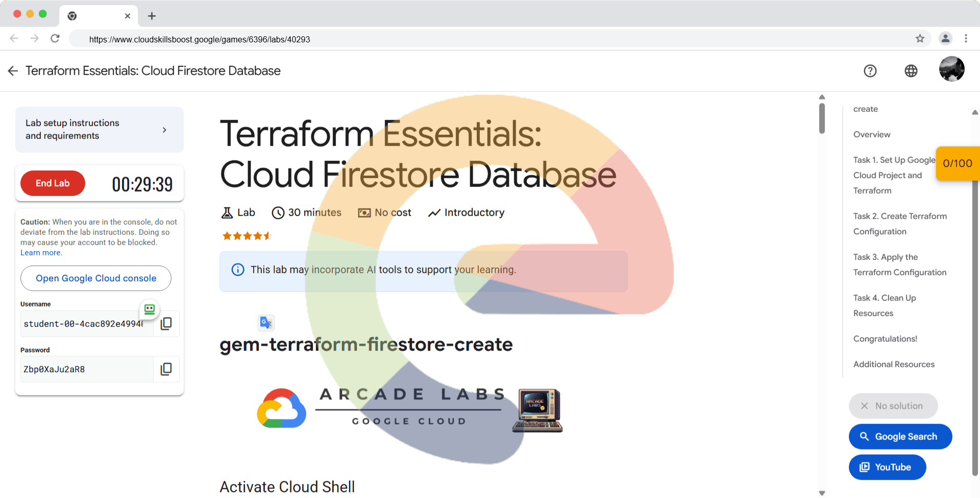Image resolution: width=980 pixels, height=498 pixels.
Task: Click the star rating
Action: pyautogui.click(x=247, y=236)
